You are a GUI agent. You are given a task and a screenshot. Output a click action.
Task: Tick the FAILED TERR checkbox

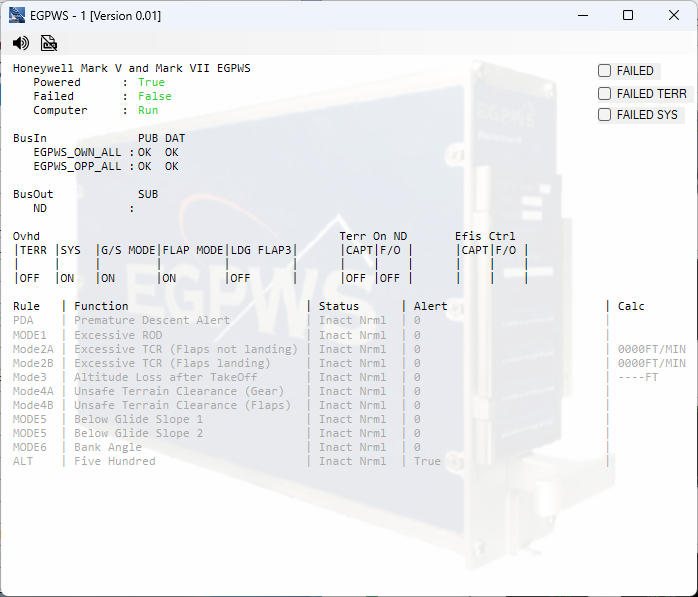(605, 93)
